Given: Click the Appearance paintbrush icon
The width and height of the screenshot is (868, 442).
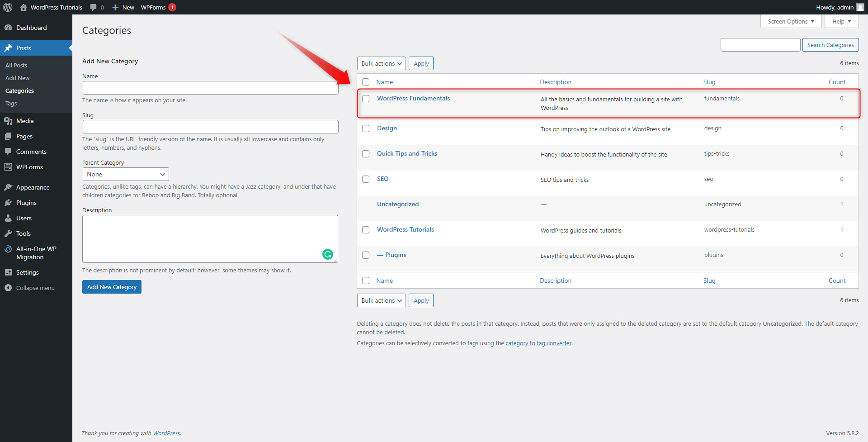Looking at the screenshot, I should tap(8, 187).
